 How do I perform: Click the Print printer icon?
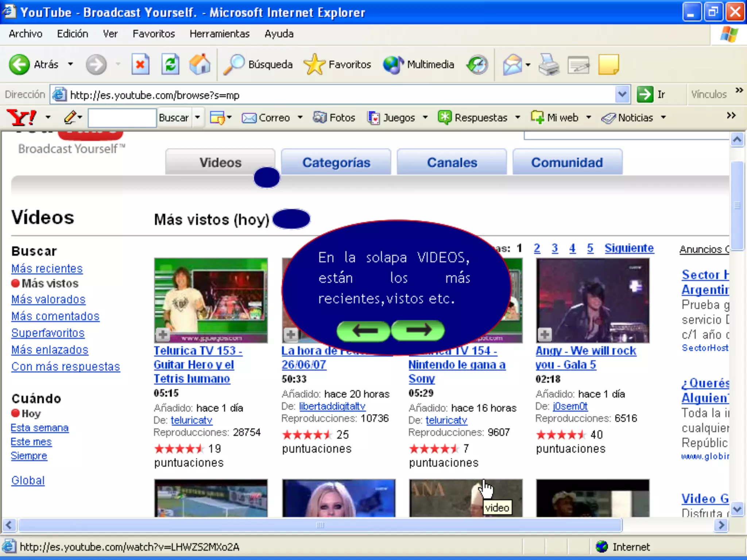(x=549, y=65)
